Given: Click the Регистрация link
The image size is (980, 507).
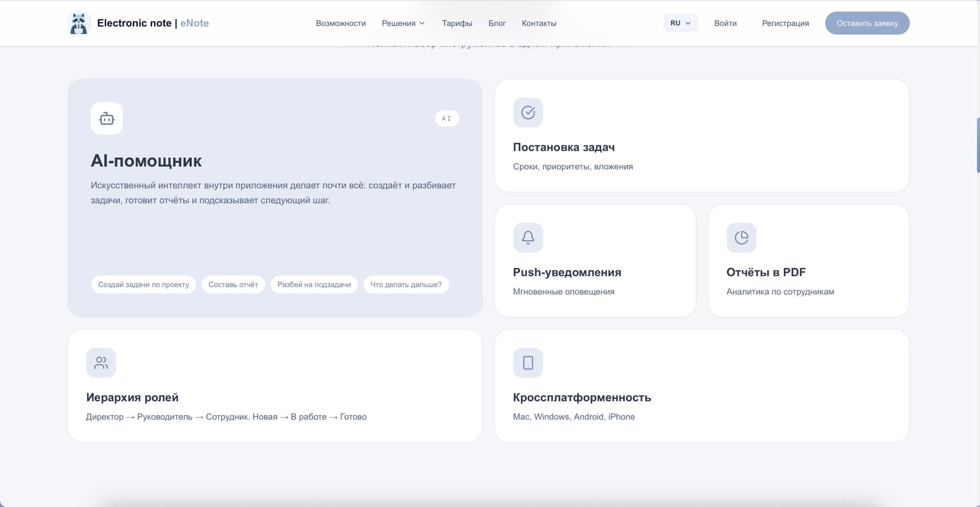Looking at the screenshot, I should (786, 23).
